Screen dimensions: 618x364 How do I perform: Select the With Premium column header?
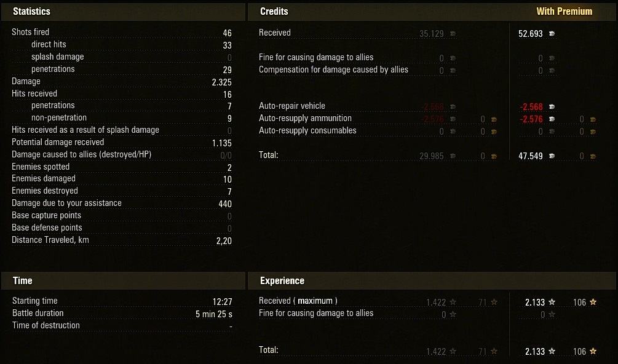coord(565,12)
